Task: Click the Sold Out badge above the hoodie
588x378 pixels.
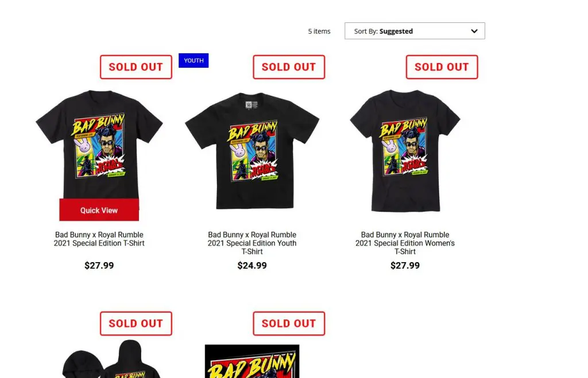Action: point(136,324)
